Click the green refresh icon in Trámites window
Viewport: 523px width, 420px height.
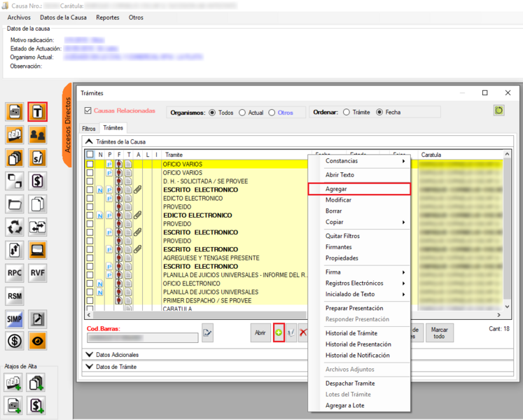[x=498, y=111]
